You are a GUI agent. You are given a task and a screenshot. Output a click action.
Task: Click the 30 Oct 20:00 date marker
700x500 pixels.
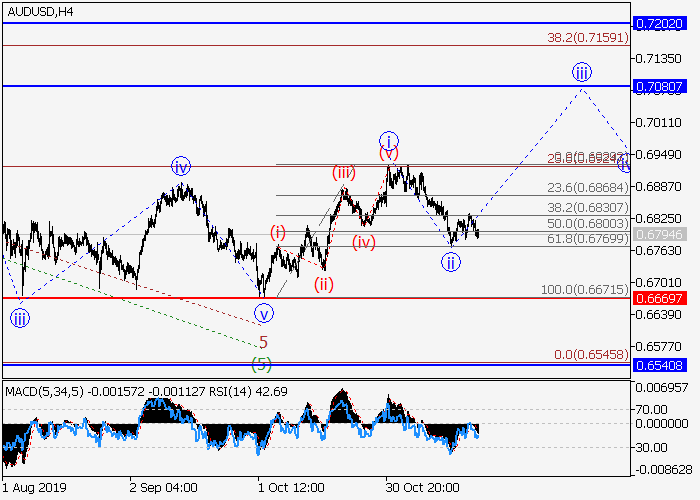423,487
